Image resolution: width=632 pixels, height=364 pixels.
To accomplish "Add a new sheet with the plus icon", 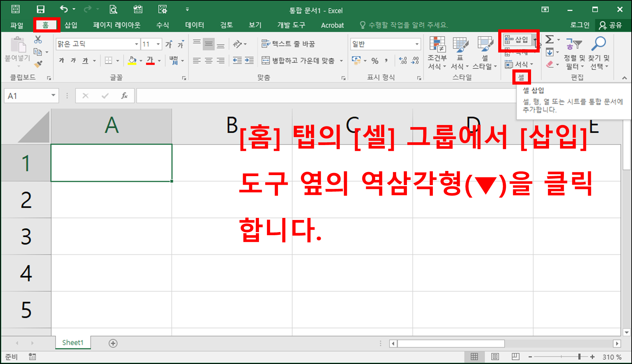I will click(113, 343).
